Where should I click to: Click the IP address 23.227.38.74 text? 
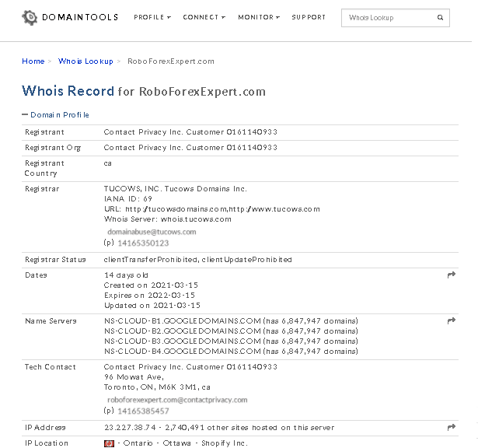(130, 428)
